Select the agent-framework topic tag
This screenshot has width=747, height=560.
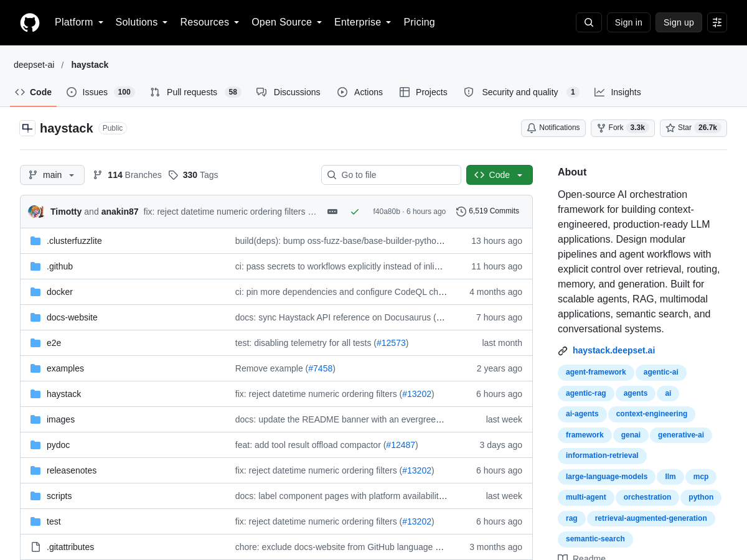(596, 373)
